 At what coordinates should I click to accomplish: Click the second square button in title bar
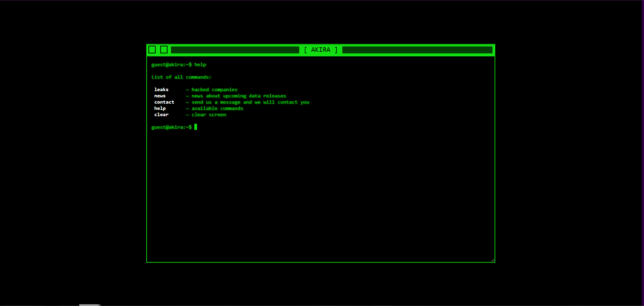(x=164, y=50)
